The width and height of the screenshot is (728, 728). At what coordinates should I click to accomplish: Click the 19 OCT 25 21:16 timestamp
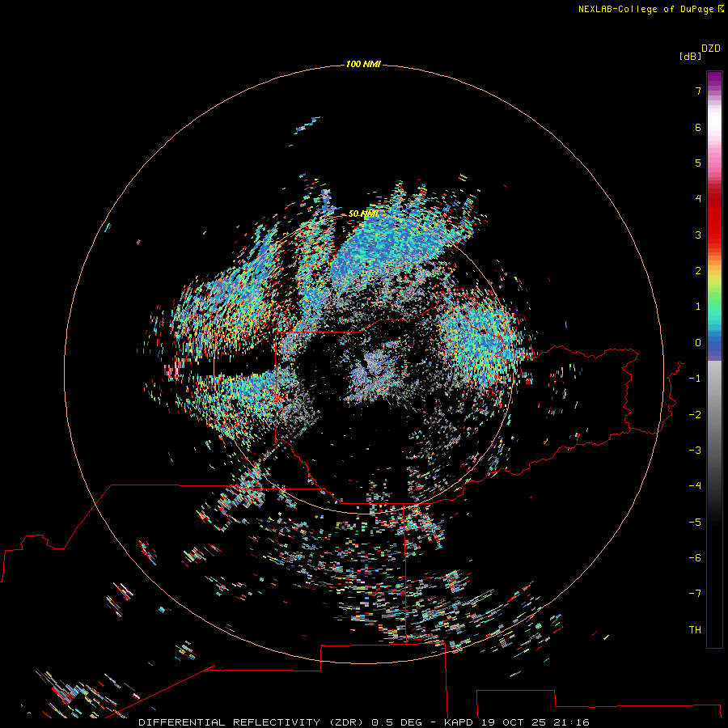[x=535, y=722]
